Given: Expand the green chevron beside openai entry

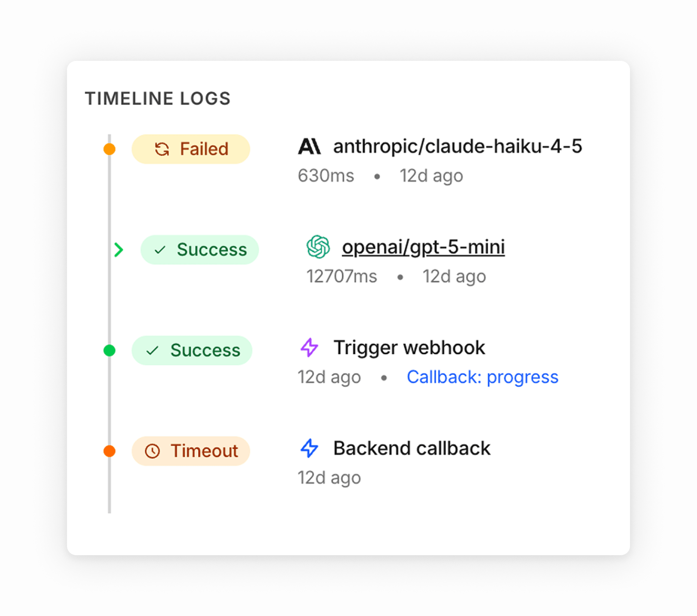Looking at the screenshot, I should [119, 250].
